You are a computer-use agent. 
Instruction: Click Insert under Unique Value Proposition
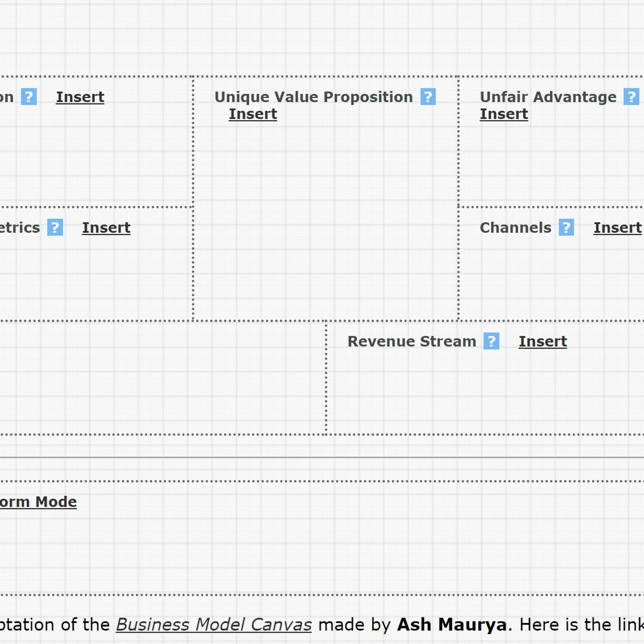coord(253,114)
